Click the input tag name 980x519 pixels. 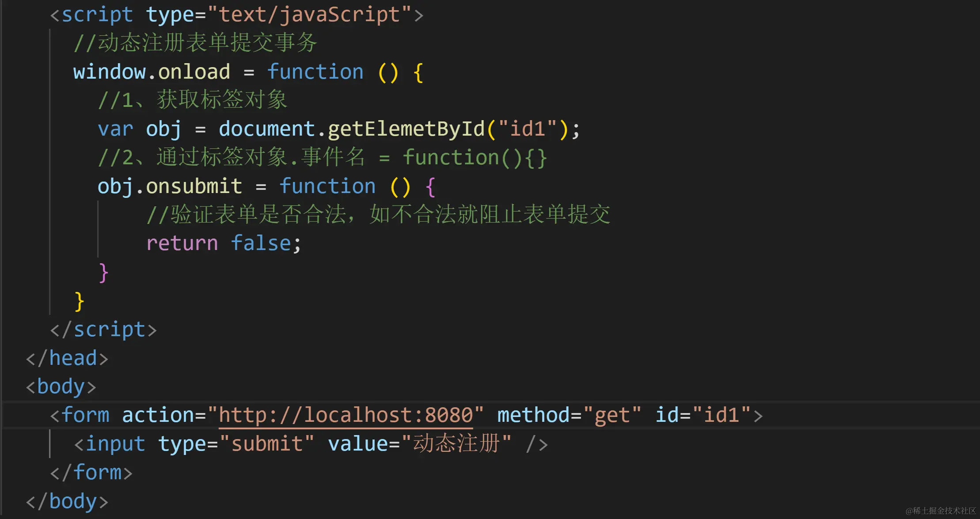coord(115,444)
